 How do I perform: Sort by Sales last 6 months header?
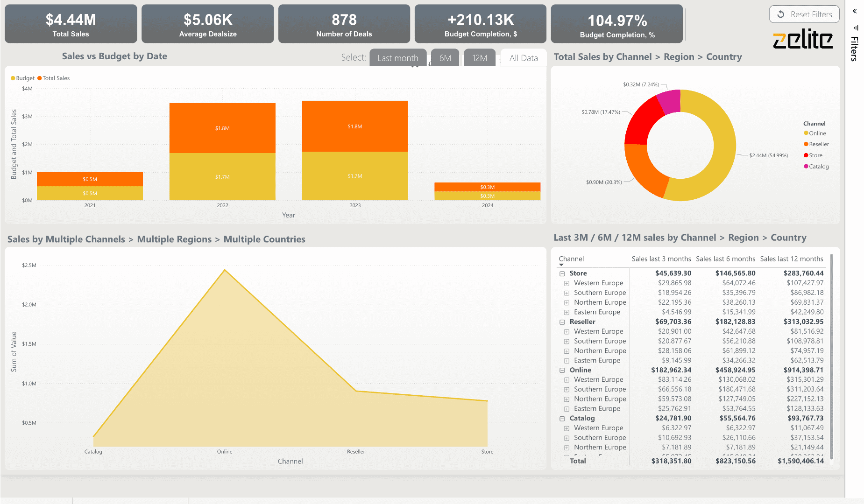pyautogui.click(x=725, y=259)
